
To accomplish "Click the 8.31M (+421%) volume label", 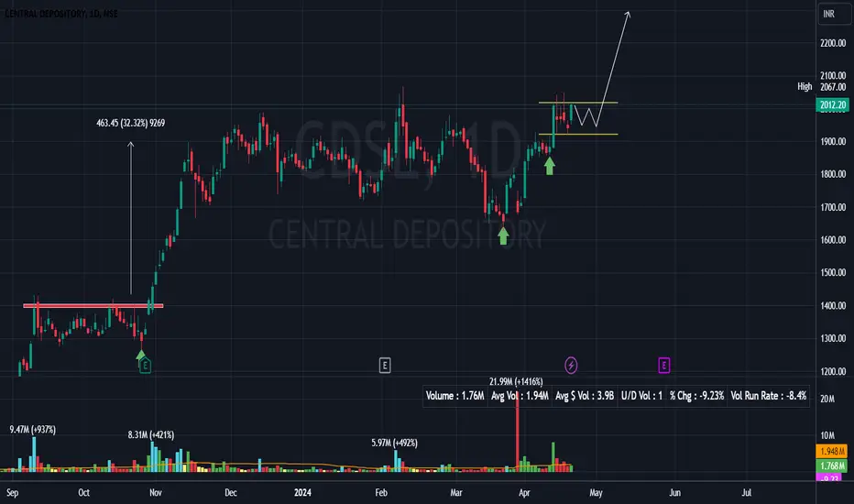I will 151,434.
